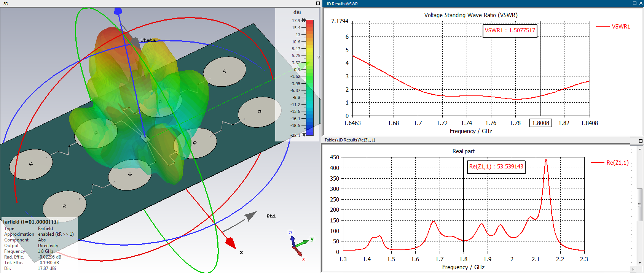Click the boxed 1.8008 frequency marker value
Screen dimensions: 644x273
coord(540,123)
